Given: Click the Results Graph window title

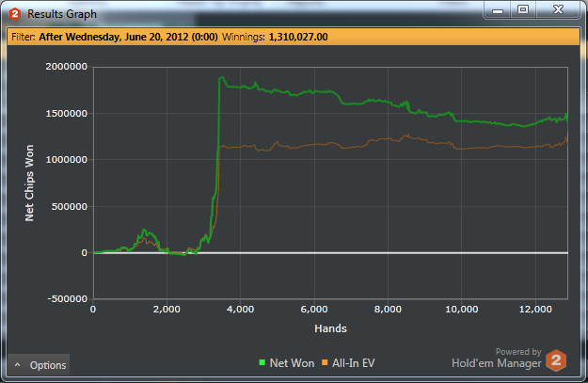Looking at the screenshot, I should 62,14.
